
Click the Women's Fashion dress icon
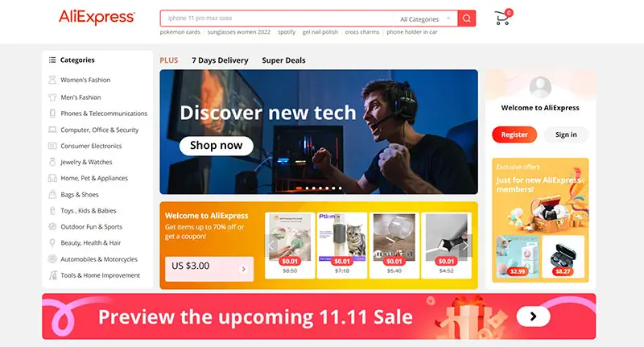click(x=52, y=80)
